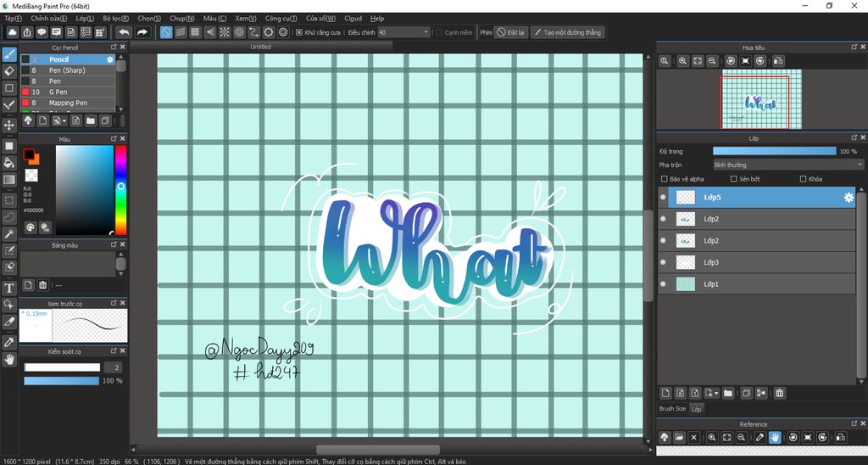
Task: Click the Đặt lại button
Action: 509,32
